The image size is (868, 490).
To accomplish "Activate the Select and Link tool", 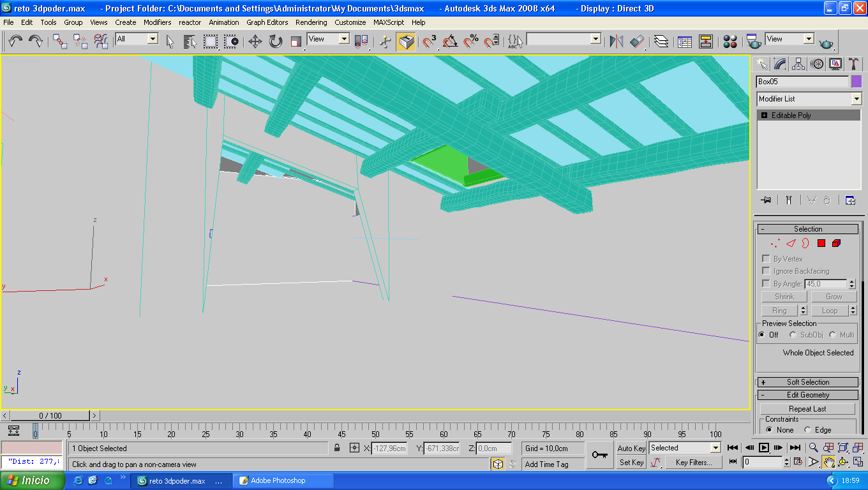I will (x=60, y=41).
